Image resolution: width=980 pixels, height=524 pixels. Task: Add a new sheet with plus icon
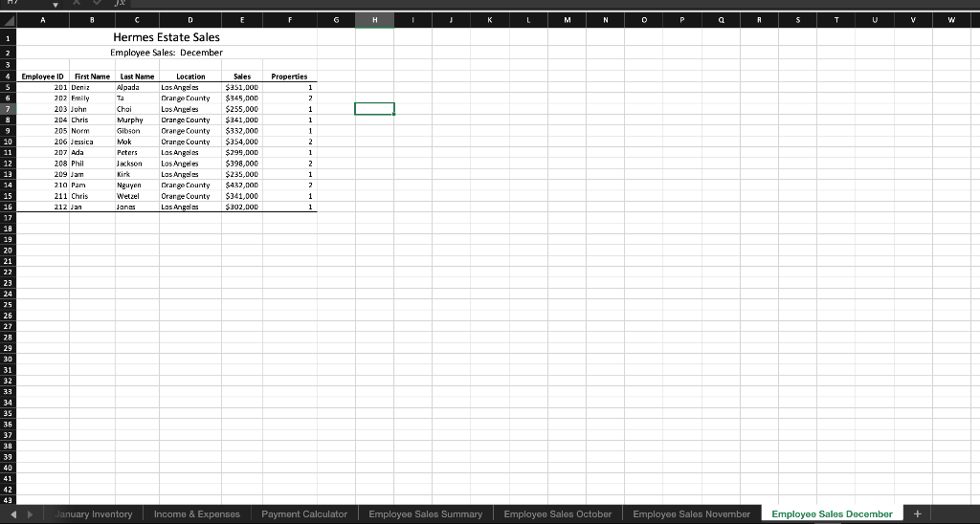click(917, 514)
